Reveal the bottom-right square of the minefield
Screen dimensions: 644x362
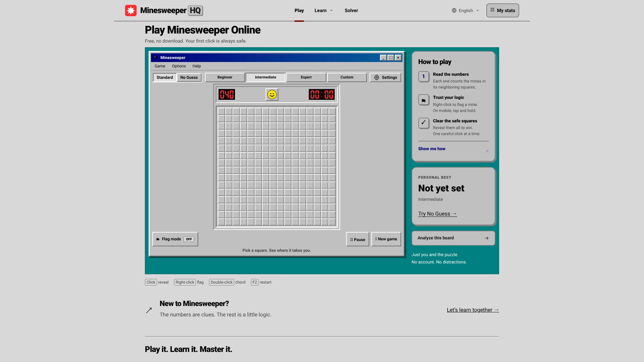(x=332, y=222)
